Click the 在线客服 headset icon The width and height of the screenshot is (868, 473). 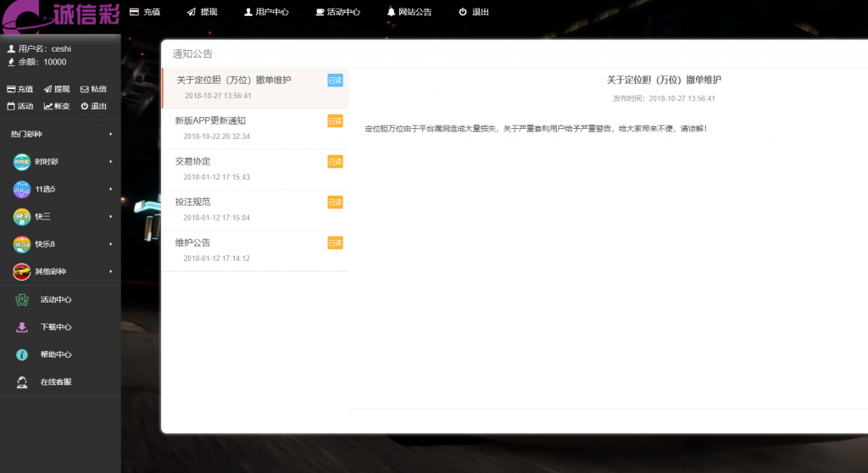22,382
